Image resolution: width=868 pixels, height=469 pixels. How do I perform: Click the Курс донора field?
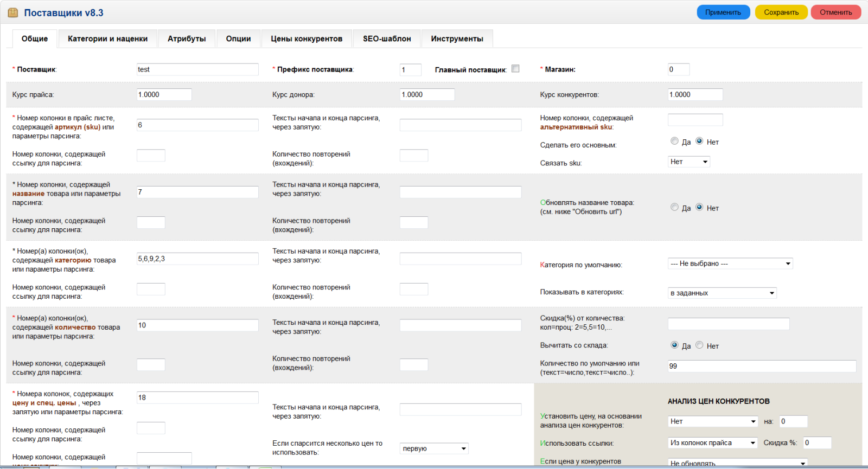(427, 94)
